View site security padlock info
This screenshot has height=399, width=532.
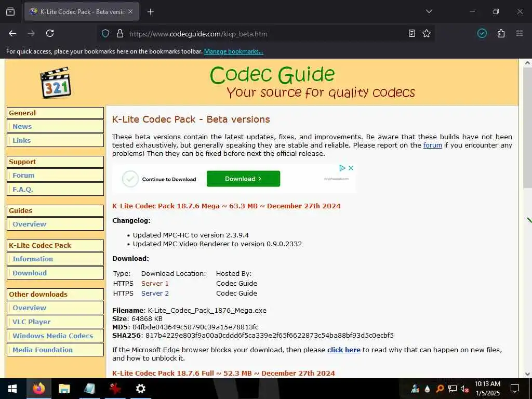pyautogui.click(x=120, y=33)
